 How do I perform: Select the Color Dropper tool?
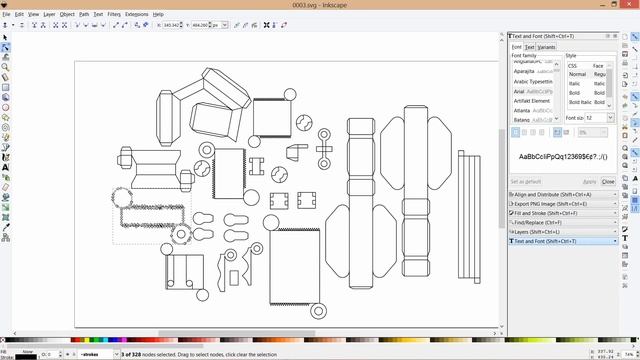click(5, 227)
